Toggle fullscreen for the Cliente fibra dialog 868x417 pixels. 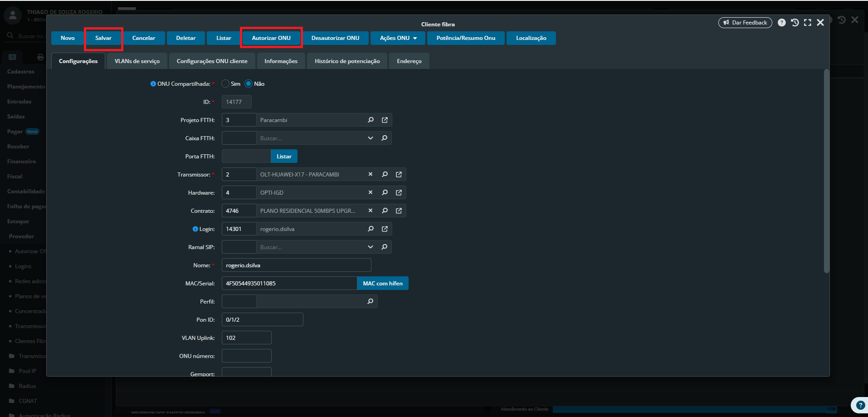pyautogui.click(x=807, y=23)
